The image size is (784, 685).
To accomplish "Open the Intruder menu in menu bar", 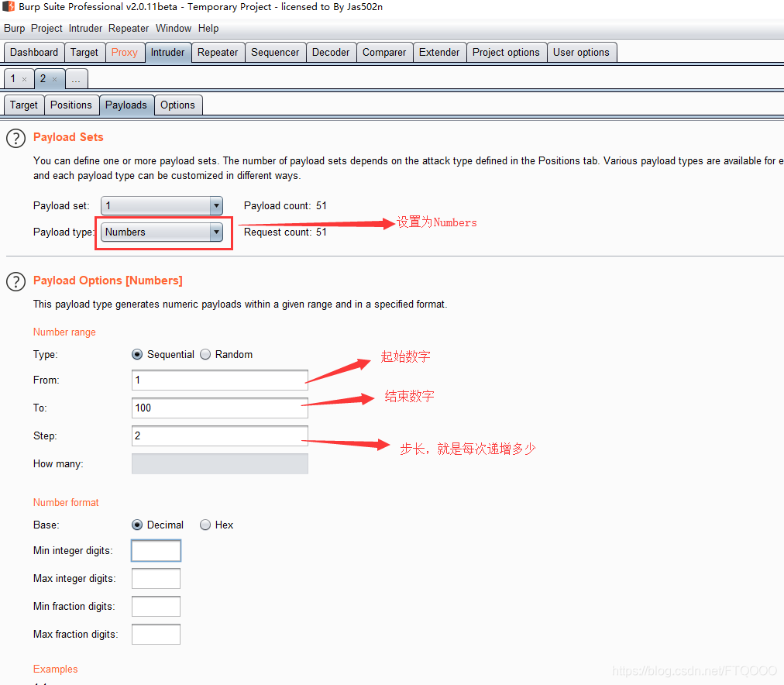I will pos(85,29).
